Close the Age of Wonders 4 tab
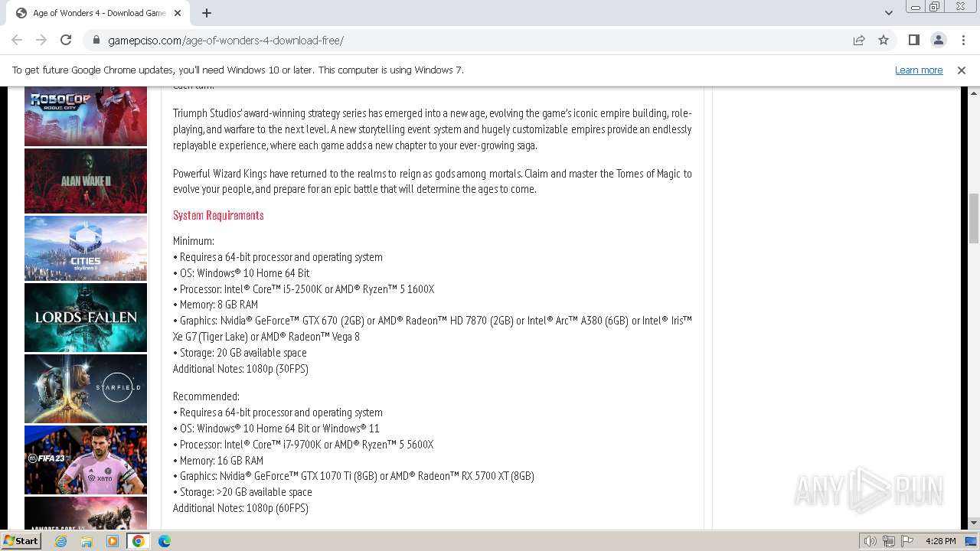Image resolution: width=980 pixels, height=551 pixels. (x=178, y=13)
